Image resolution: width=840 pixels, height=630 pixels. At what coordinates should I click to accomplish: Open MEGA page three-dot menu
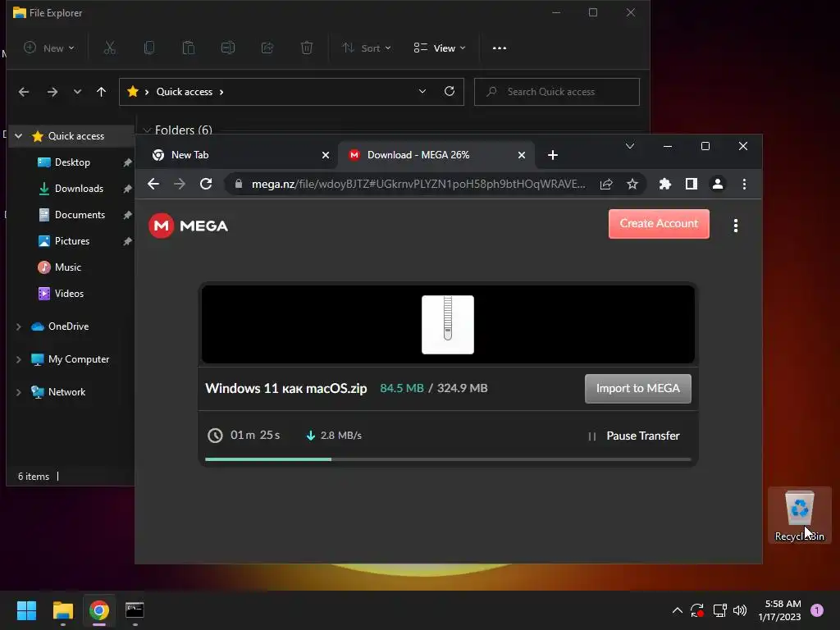coord(736,226)
